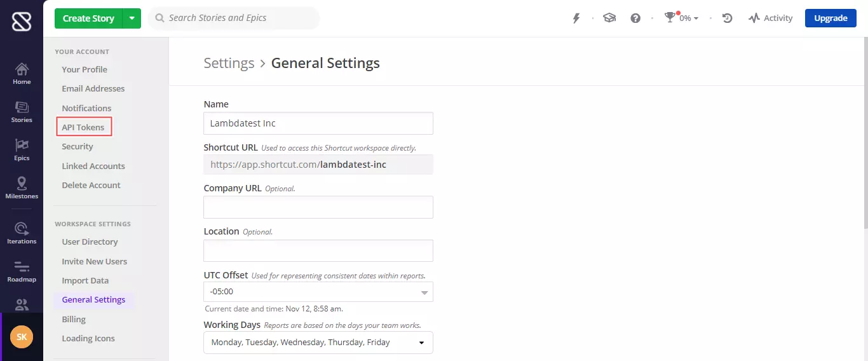Viewport: 868px width, 361px height.
Task: Click the help question mark icon
Action: (635, 18)
